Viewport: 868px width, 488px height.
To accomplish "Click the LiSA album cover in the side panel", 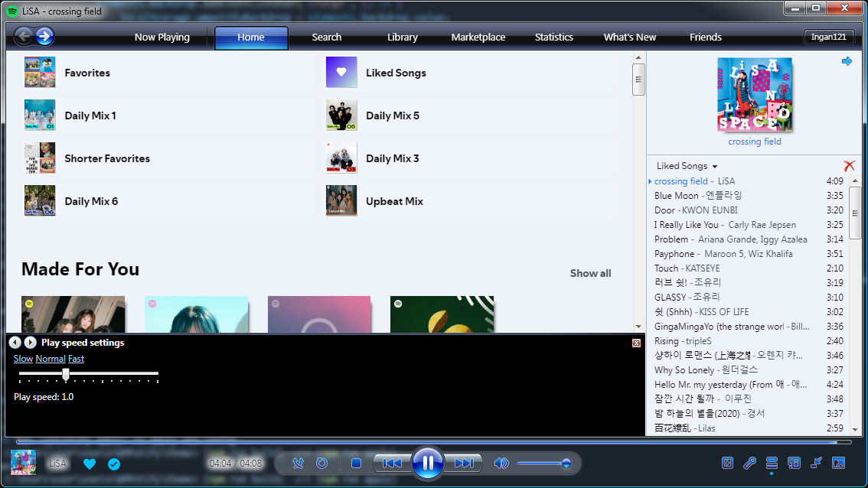I will [x=755, y=94].
